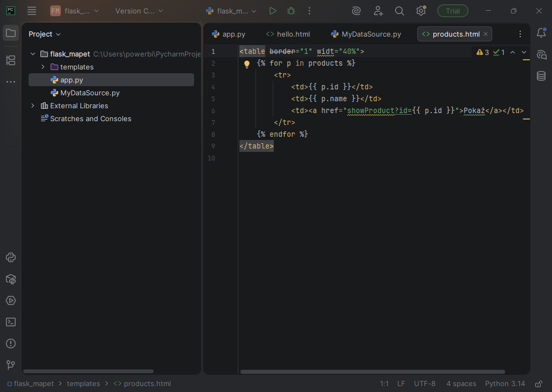Open Version Control dropdown
Image resolution: width=552 pixels, height=392 pixels.
click(139, 11)
